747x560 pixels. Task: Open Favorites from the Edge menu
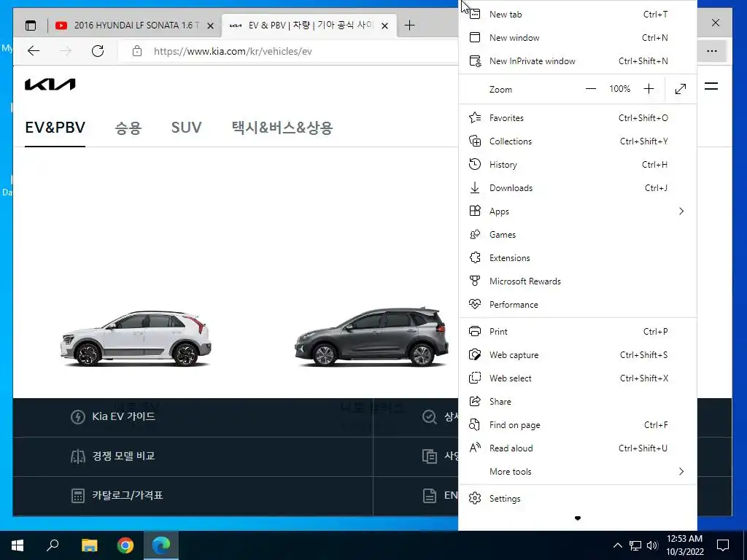coord(578,117)
